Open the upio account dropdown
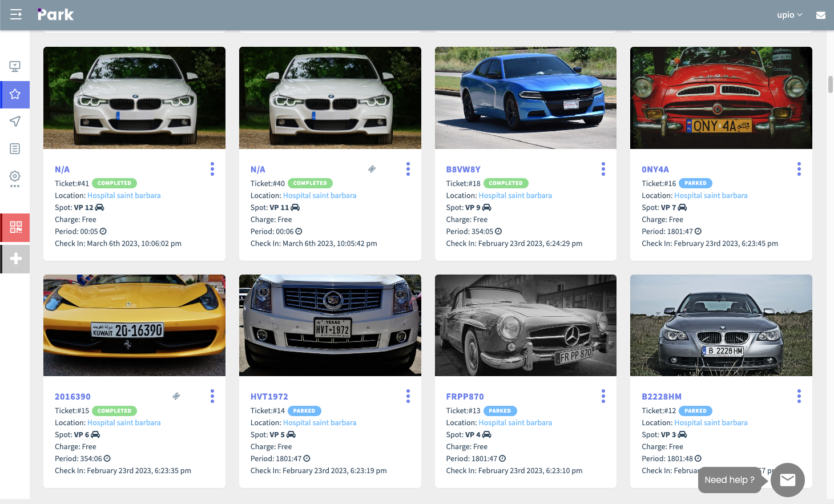The height and width of the screenshot is (504, 834). 789,14
